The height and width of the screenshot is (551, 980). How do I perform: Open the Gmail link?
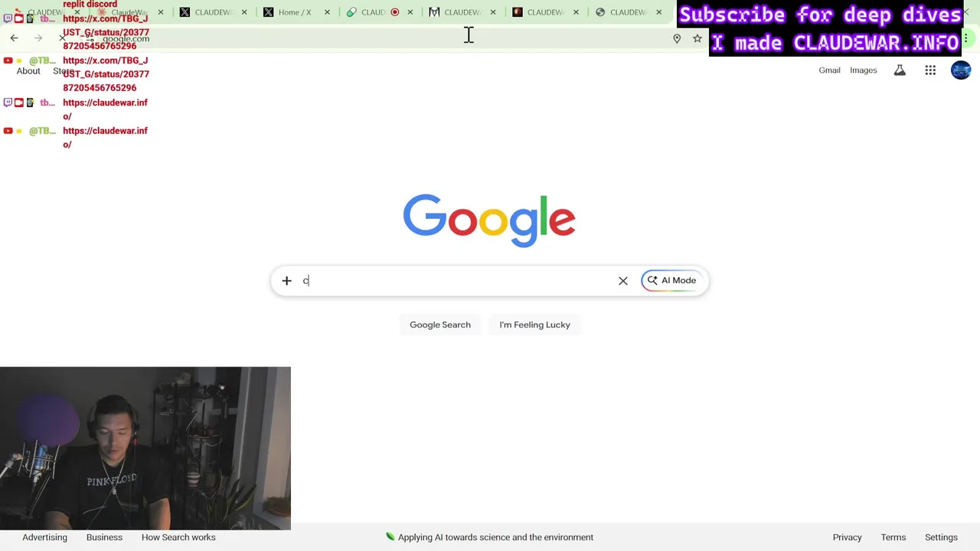coord(829,70)
